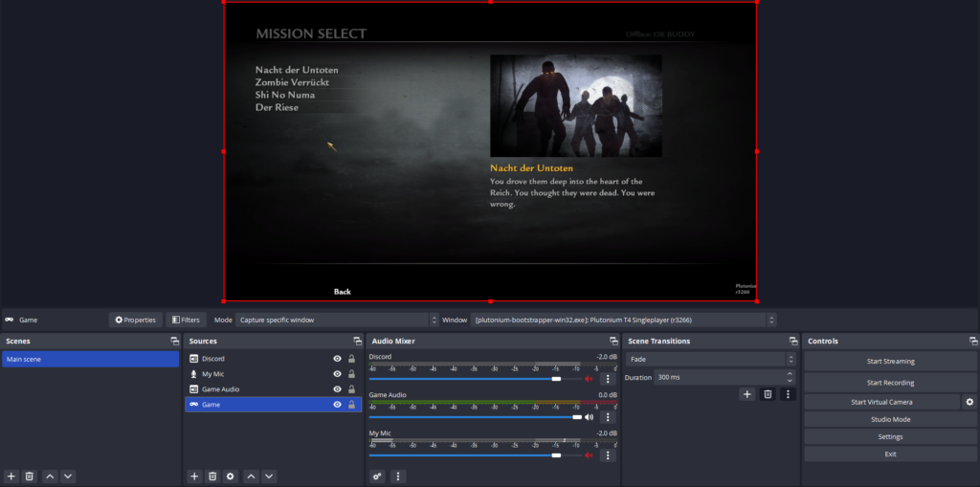This screenshot has height=487, width=980.
Task: Open My Mic track options menu
Action: click(608, 455)
